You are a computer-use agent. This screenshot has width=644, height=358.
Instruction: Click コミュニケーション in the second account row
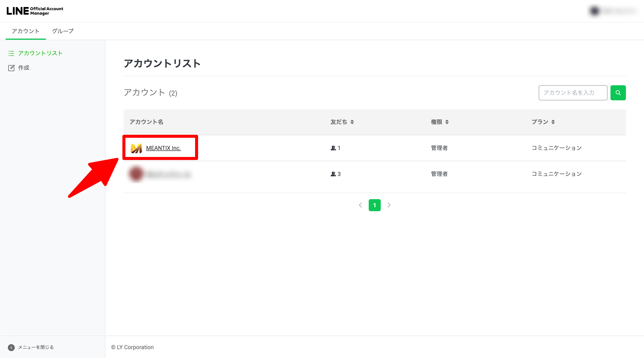click(556, 174)
